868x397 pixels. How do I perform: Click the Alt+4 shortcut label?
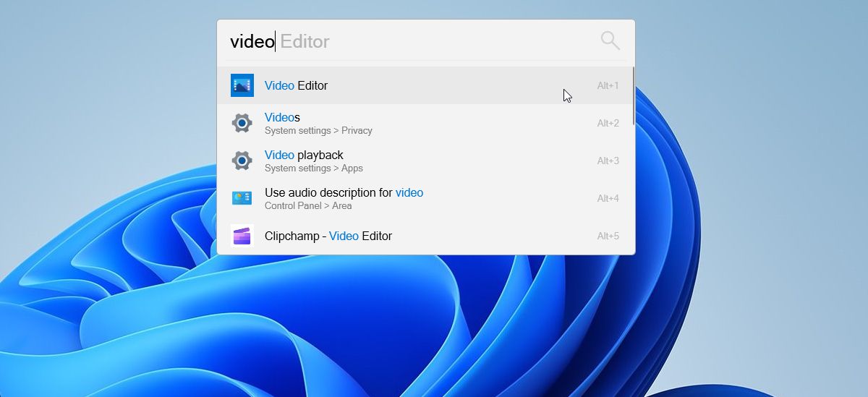click(608, 198)
